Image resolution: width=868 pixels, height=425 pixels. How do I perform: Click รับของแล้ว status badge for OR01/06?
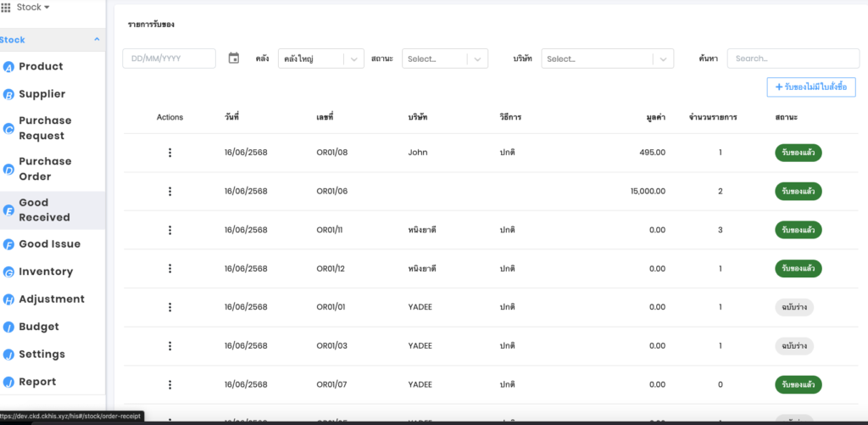click(798, 192)
